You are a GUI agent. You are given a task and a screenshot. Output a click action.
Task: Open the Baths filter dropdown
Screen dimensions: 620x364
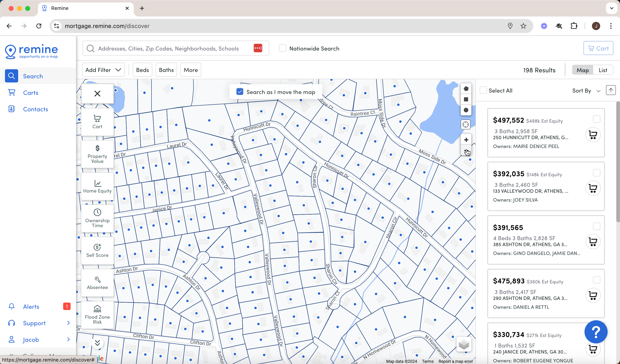click(166, 70)
